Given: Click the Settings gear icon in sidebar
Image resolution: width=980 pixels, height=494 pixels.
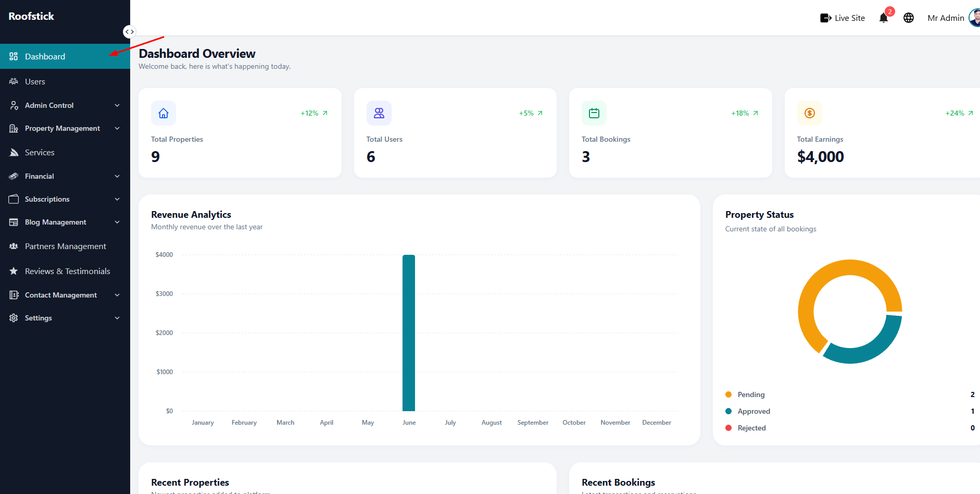Looking at the screenshot, I should (14, 318).
